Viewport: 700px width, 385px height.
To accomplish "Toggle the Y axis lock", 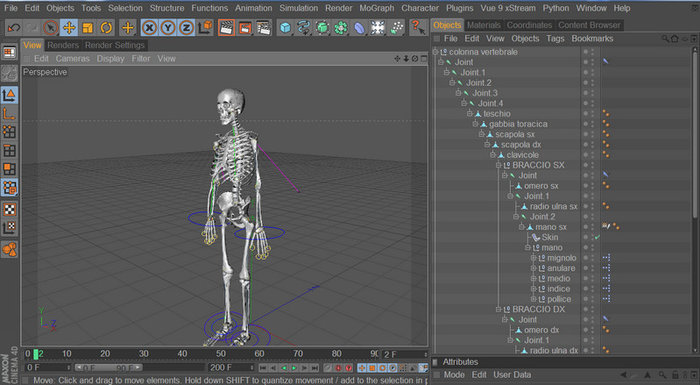I will click(167, 28).
